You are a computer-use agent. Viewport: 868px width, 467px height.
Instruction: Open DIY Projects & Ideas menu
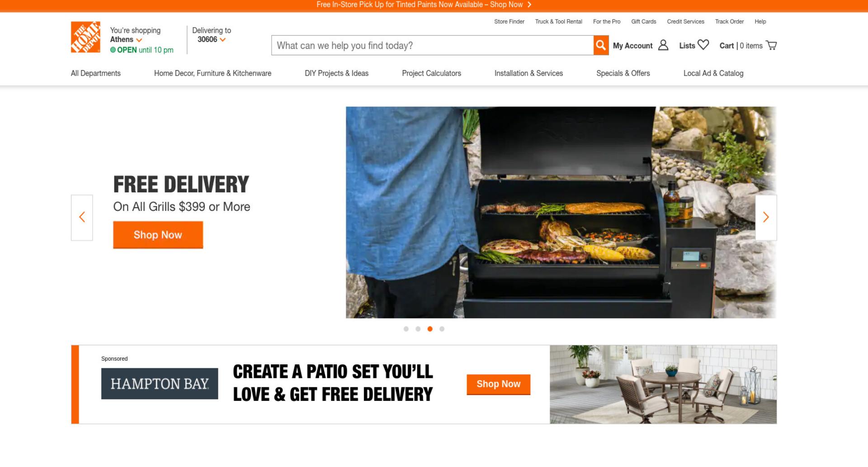click(336, 73)
